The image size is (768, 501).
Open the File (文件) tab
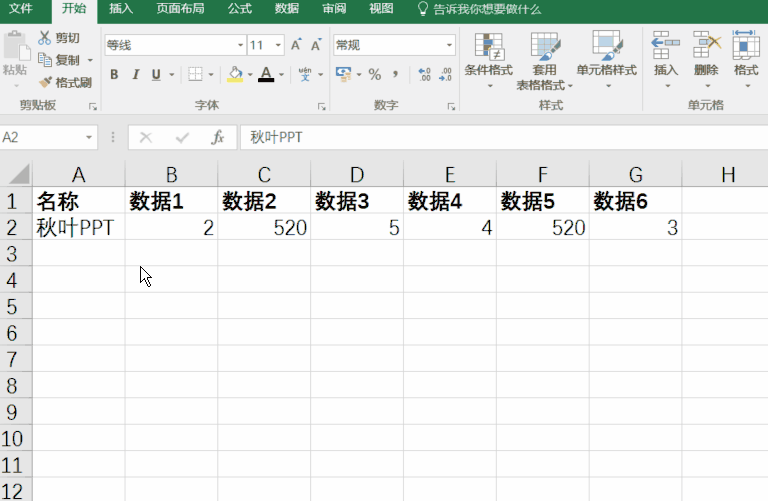(21, 9)
